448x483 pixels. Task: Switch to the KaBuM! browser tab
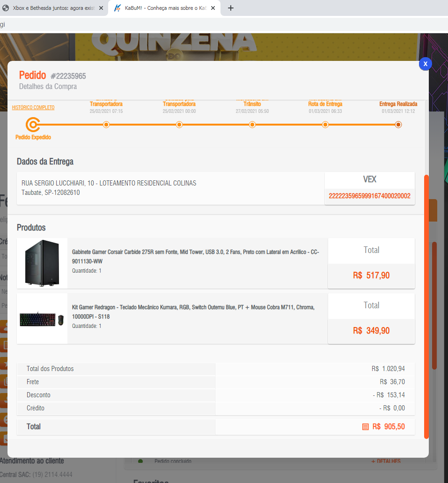click(x=164, y=8)
